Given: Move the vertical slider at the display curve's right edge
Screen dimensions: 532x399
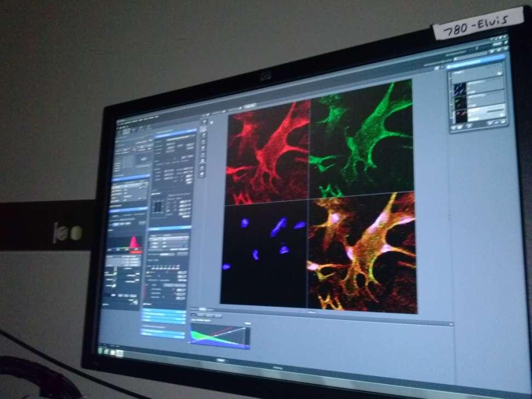Looking at the screenshot, I should [x=247, y=337].
